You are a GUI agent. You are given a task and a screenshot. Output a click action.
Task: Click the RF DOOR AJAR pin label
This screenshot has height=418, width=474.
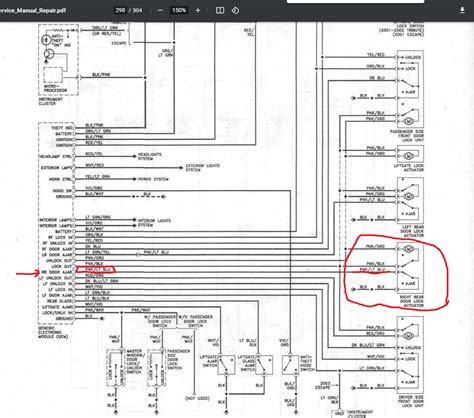(x=57, y=249)
